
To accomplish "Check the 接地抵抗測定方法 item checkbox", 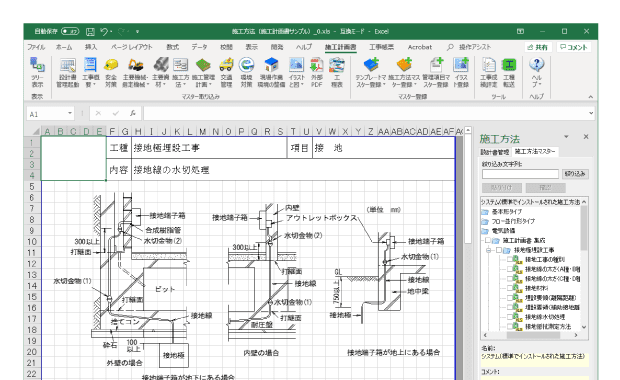I will point(510,327).
